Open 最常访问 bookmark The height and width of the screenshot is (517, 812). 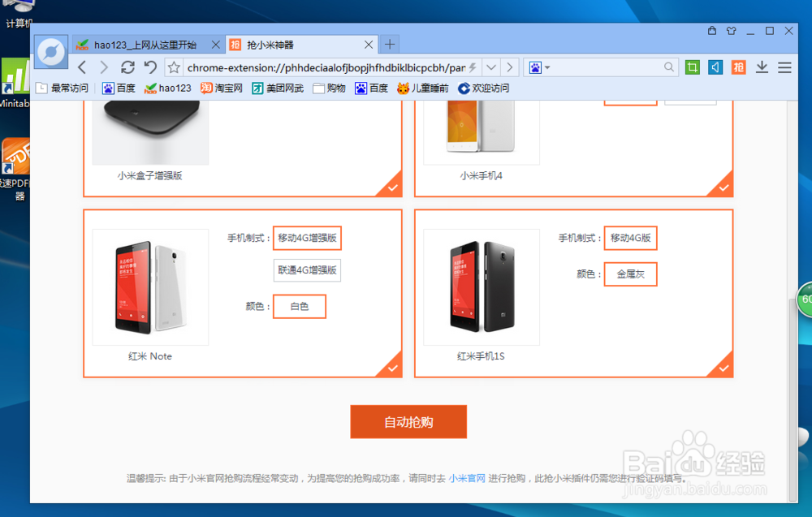coord(62,88)
